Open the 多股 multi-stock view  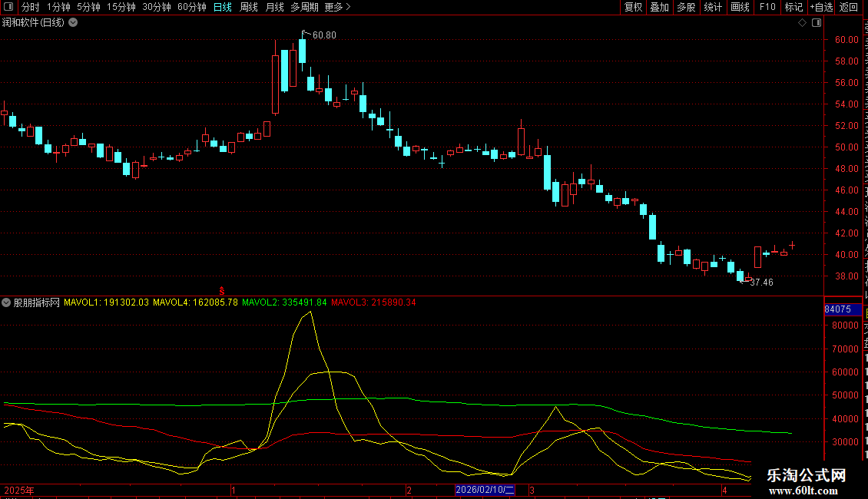[686, 7]
